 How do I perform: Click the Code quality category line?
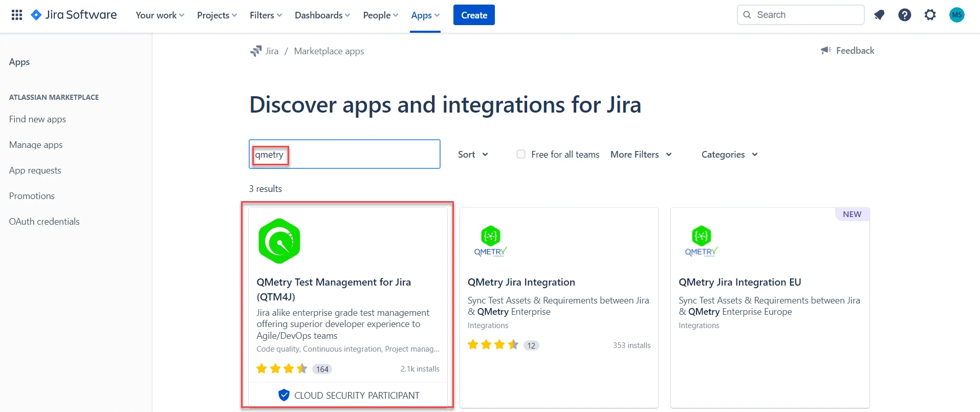347,349
